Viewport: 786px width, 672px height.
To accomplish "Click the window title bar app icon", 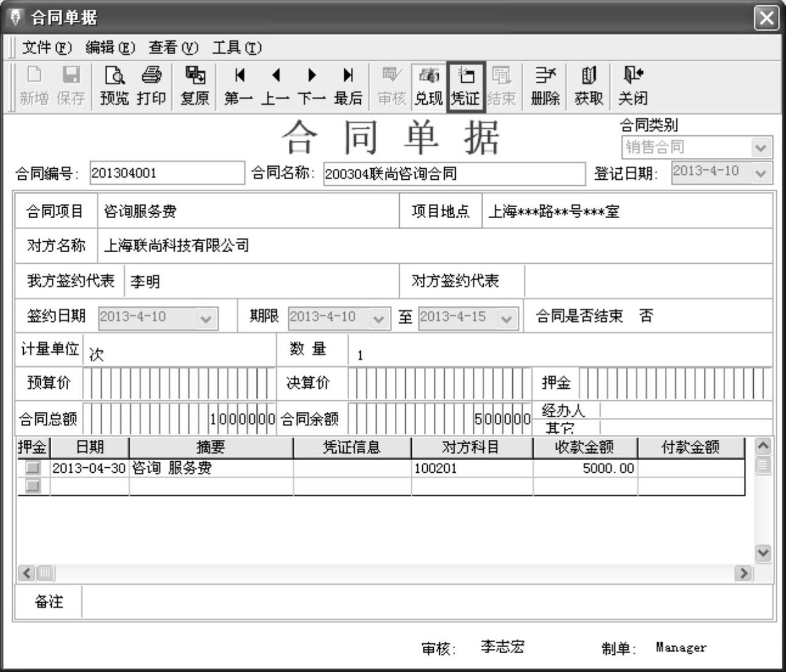I will pyautogui.click(x=16, y=17).
